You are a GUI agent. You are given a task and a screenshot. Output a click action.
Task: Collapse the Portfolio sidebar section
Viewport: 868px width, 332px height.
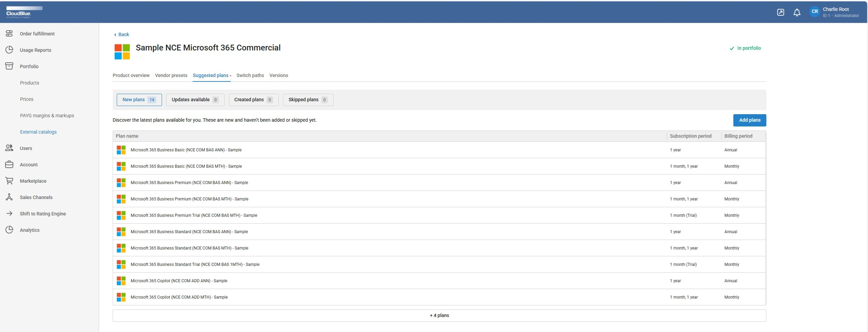coord(29,66)
